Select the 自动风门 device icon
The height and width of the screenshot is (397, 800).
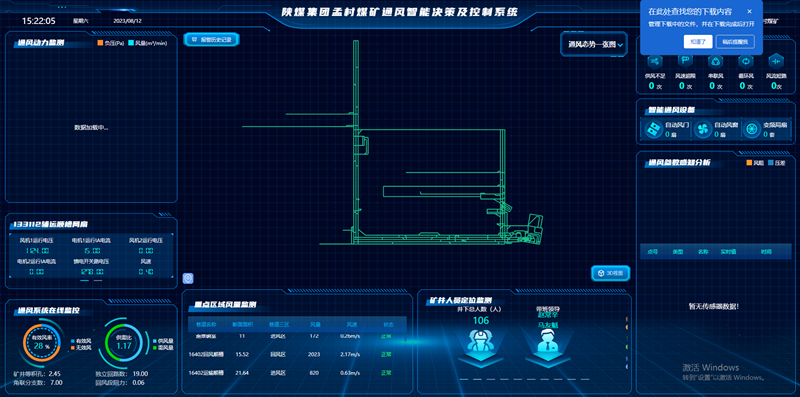(653, 130)
